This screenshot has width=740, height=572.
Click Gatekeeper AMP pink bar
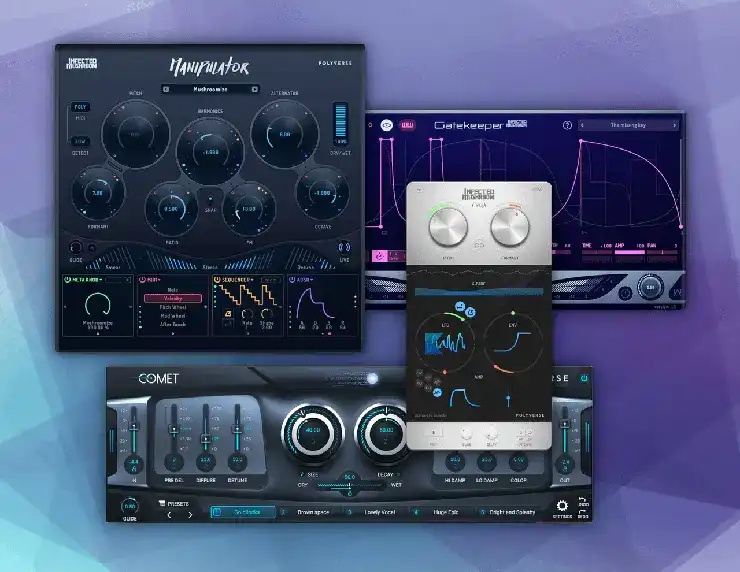630,252
